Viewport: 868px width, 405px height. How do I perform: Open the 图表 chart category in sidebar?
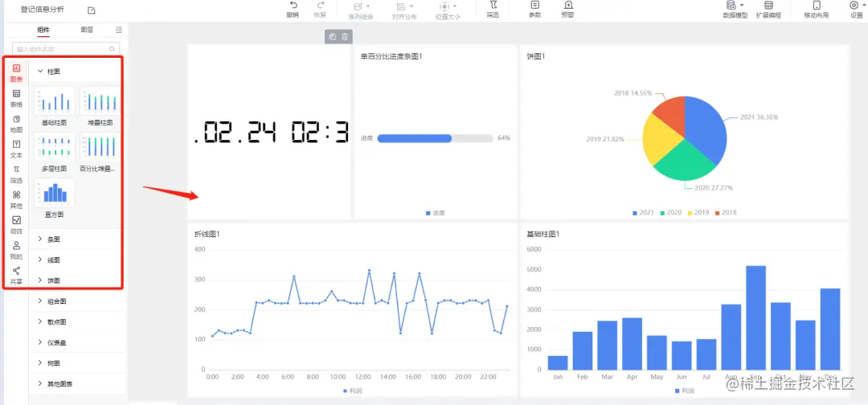pos(16,73)
